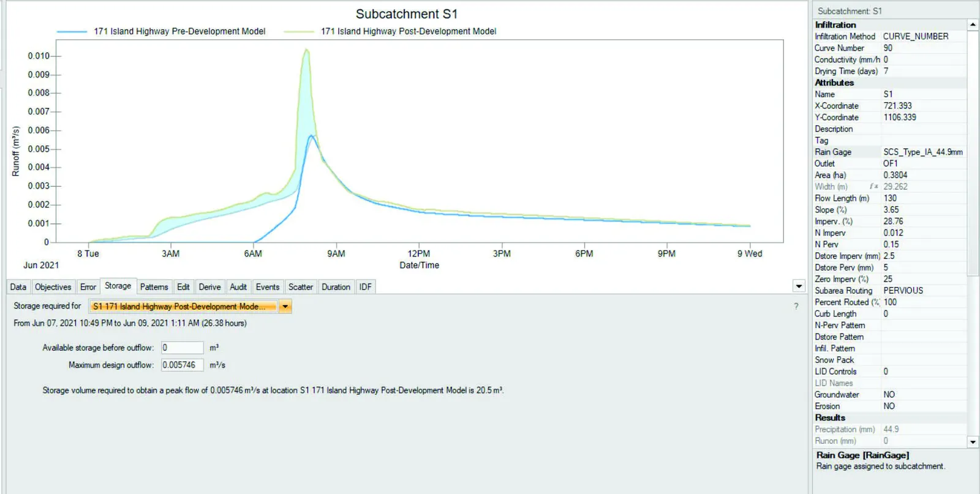Click the N Perv value 0.15

click(x=891, y=245)
